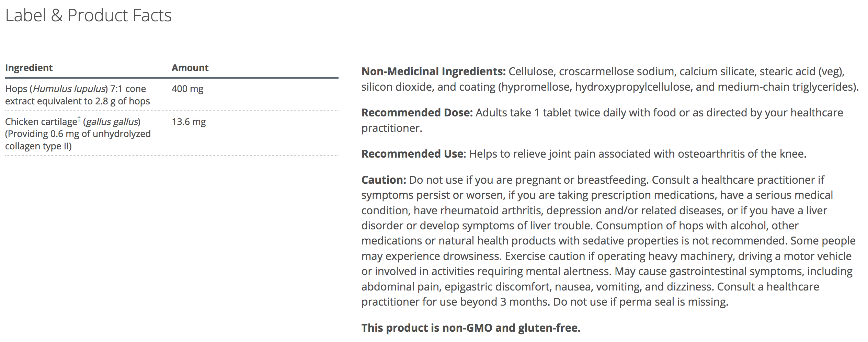Click the Label & Product Facts heading
Screen dimensions: 868x342
pos(88,15)
